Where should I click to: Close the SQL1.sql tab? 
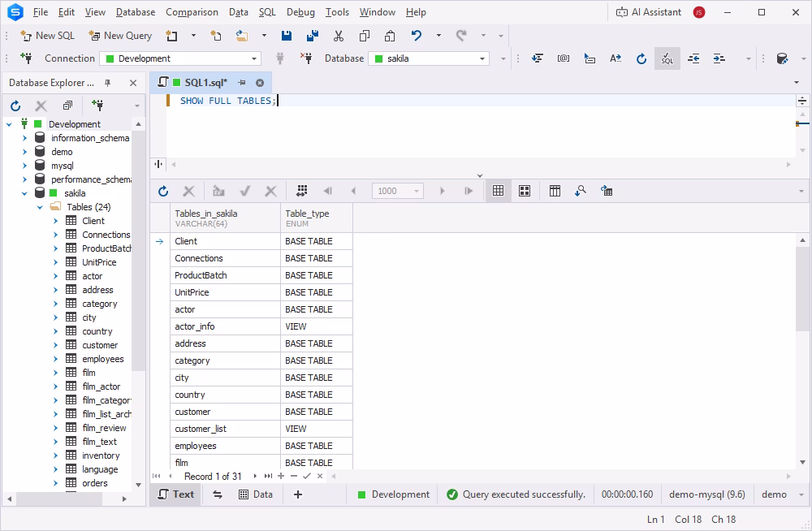click(x=260, y=83)
